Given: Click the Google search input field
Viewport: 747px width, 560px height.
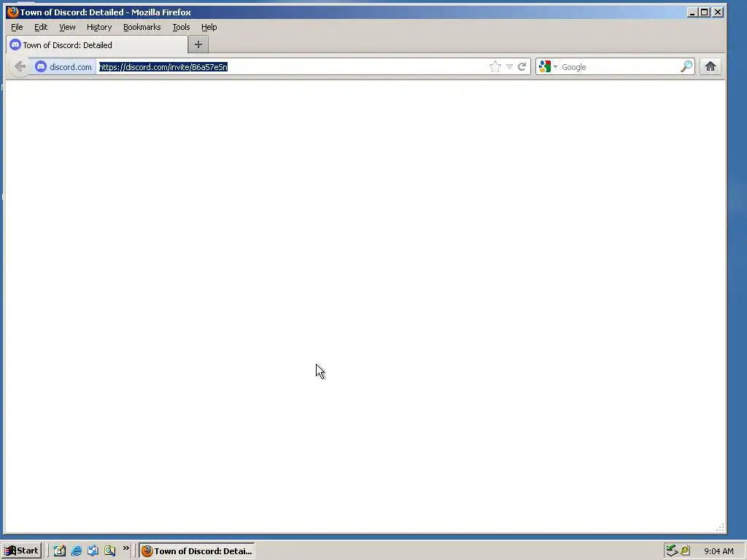Looking at the screenshot, I should click(619, 66).
